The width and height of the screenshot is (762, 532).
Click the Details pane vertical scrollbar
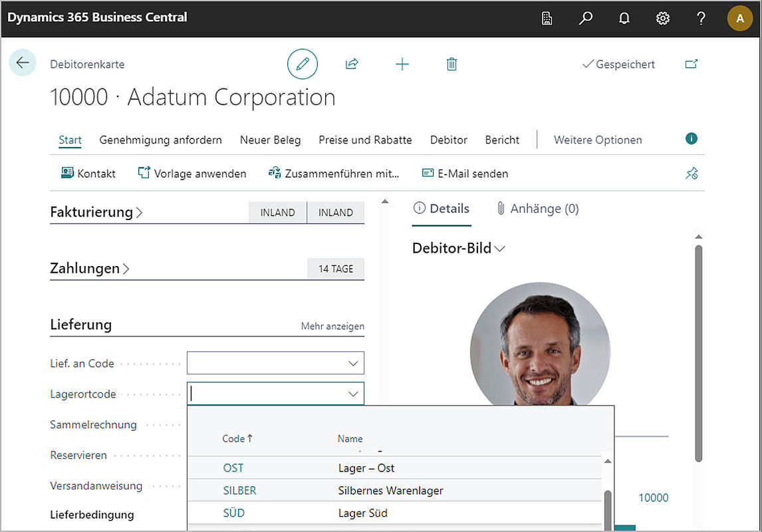(x=698, y=353)
